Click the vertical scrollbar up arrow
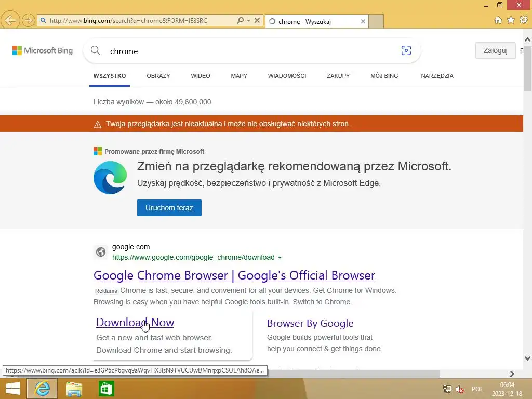 point(528,39)
